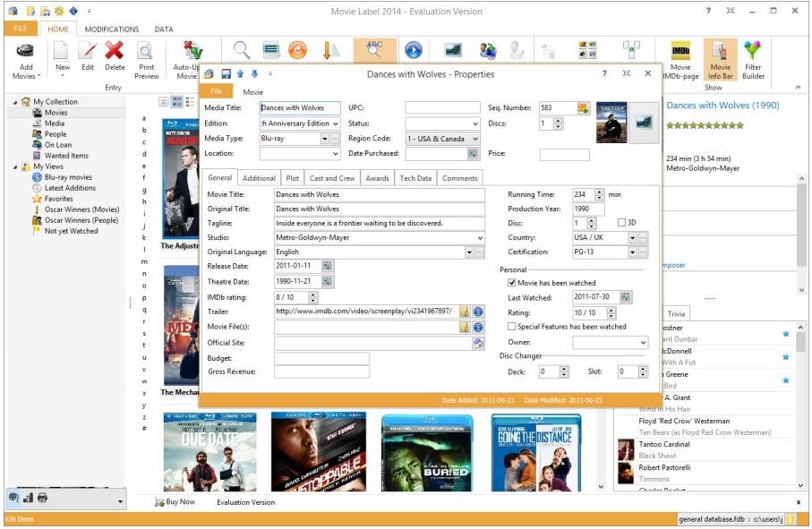This screenshot has height=529, width=812.
Task: Open the Edition dropdown
Action: tap(336, 124)
